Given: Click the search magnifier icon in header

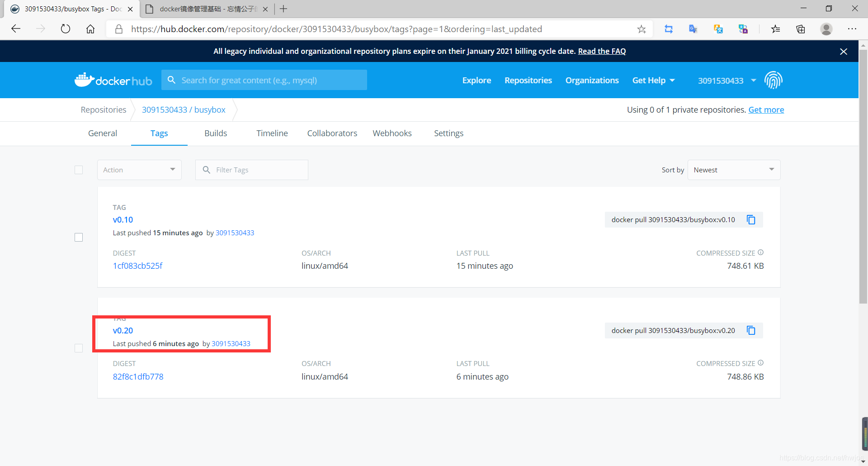Looking at the screenshot, I should pos(171,80).
